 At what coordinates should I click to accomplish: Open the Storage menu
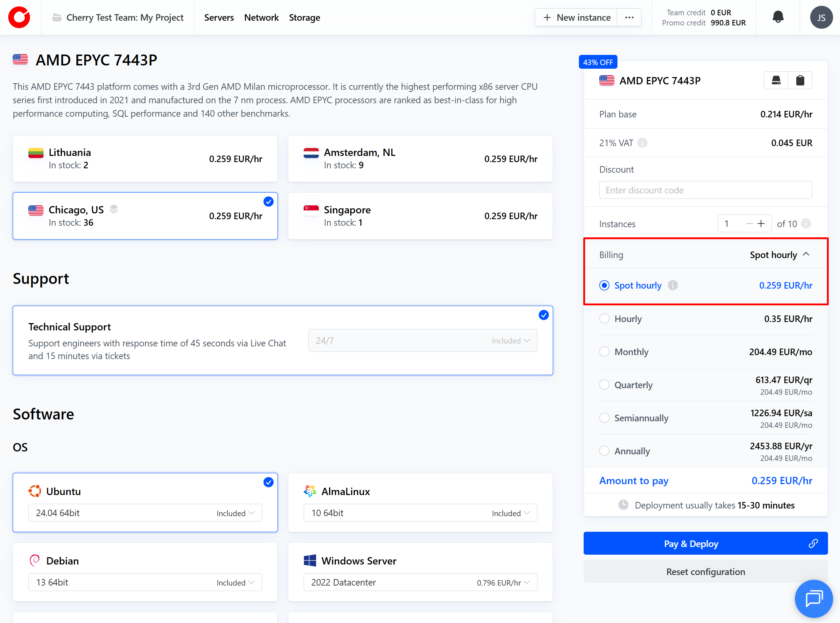(x=304, y=17)
